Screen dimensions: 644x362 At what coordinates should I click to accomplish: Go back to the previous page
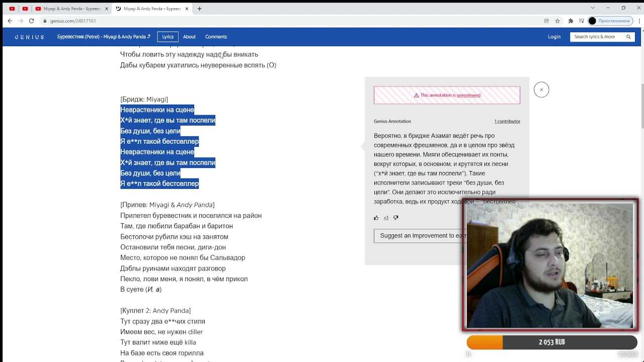click(10, 21)
